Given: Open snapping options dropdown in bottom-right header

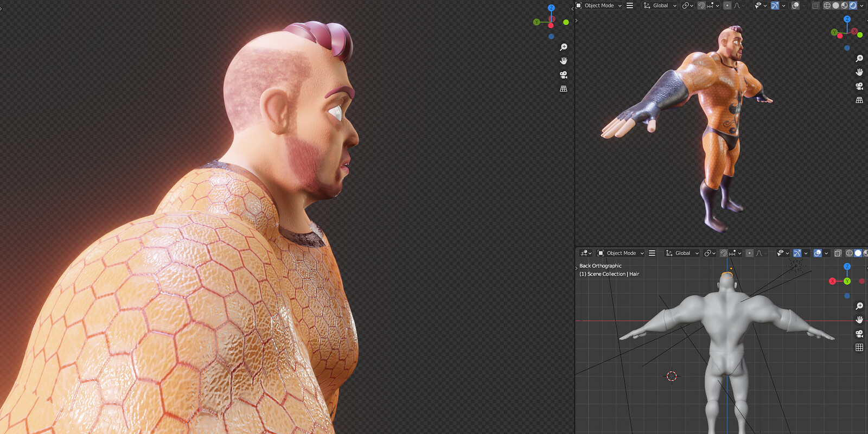Looking at the screenshot, I should [736, 253].
